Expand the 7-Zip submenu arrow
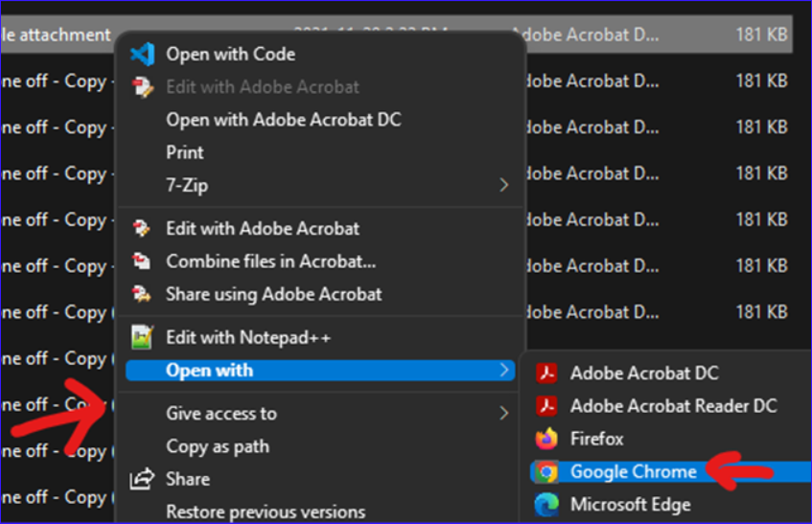This screenshot has height=524, width=812. click(x=504, y=185)
